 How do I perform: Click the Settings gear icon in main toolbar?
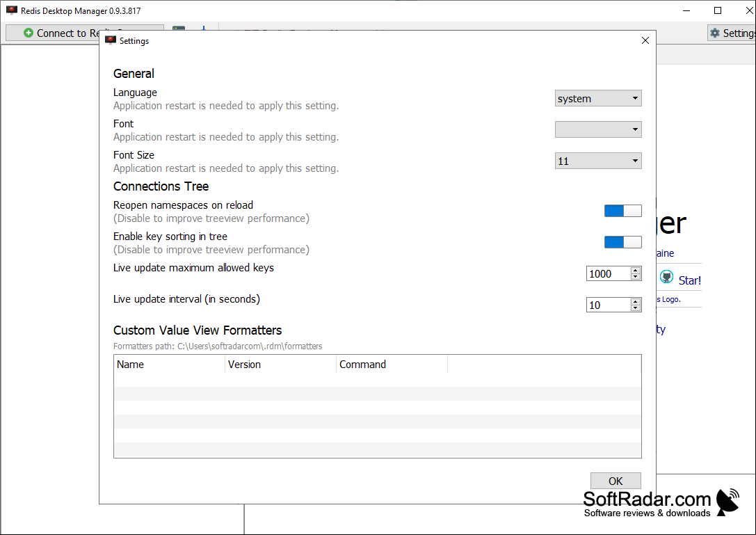715,33
